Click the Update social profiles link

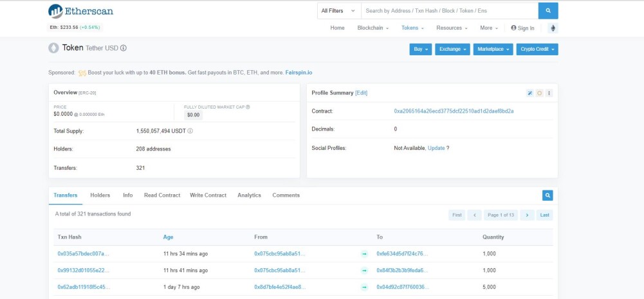point(436,148)
